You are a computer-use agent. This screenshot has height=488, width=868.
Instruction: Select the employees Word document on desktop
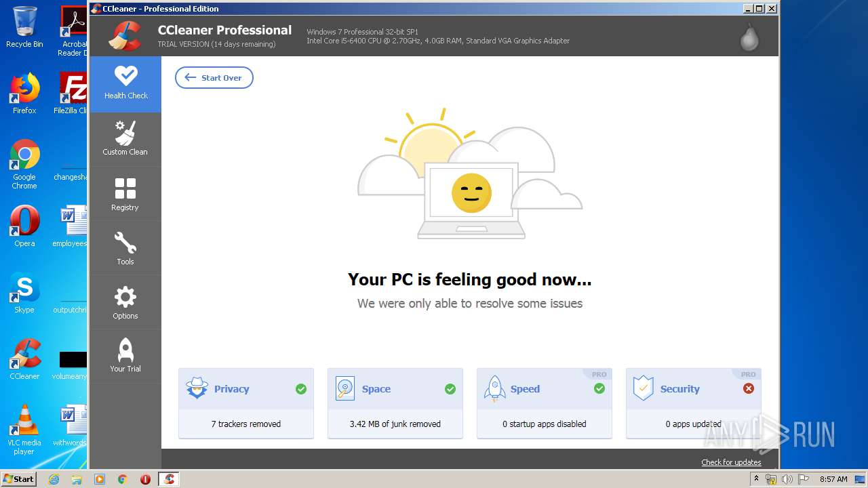[72, 226]
